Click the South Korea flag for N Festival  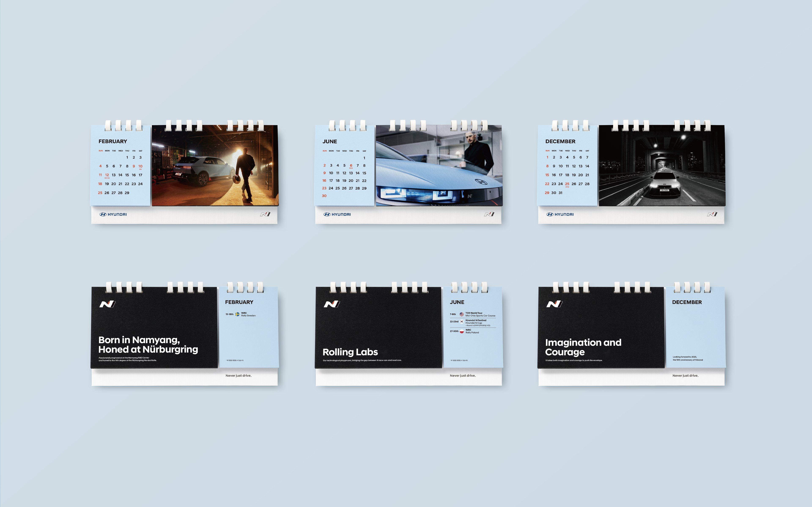(462, 322)
